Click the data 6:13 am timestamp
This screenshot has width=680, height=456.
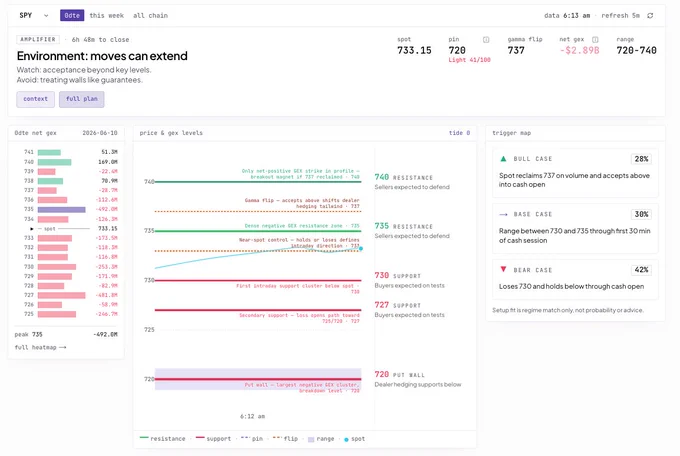pos(567,16)
